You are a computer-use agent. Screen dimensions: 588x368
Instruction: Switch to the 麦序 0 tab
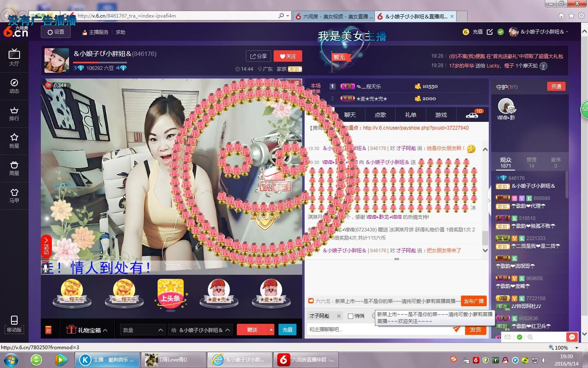pos(556,162)
